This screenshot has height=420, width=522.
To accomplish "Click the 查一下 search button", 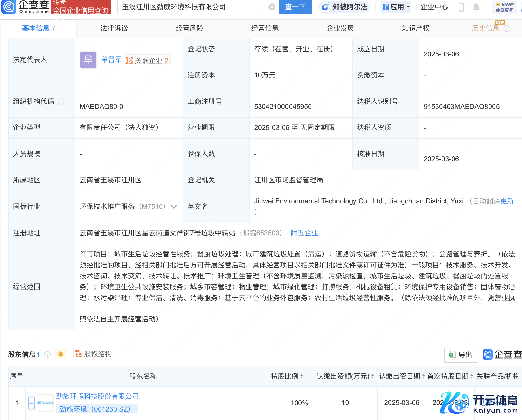I will coord(295,7).
